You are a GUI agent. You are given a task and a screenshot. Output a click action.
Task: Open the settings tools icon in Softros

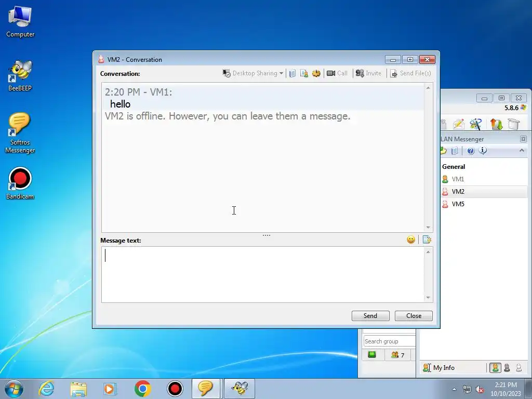point(476,124)
